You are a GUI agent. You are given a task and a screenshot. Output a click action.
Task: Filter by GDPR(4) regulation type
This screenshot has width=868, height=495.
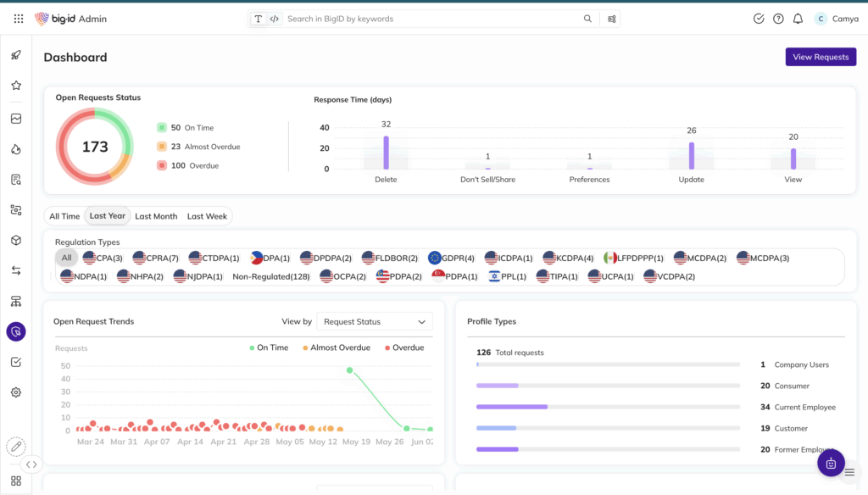[451, 258]
